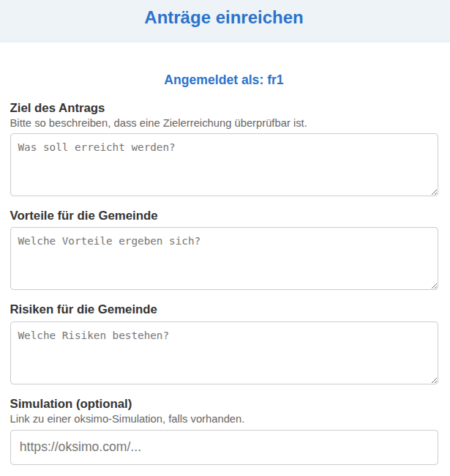Click the 'Ziel des Antrags' text area
The image size is (450, 476).
(x=224, y=172)
